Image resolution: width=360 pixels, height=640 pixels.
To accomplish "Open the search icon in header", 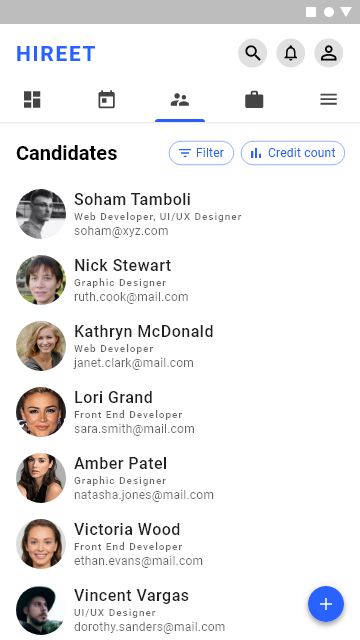I will point(253,53).
